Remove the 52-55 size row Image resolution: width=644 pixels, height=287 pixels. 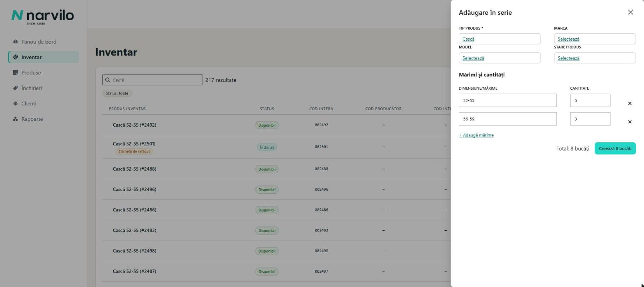pos(630,103)
